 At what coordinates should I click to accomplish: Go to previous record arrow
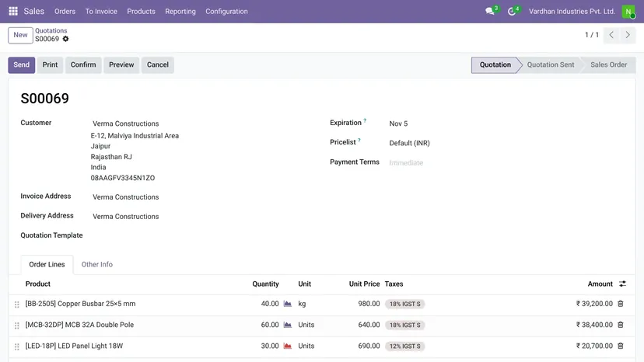pos(611,35)
